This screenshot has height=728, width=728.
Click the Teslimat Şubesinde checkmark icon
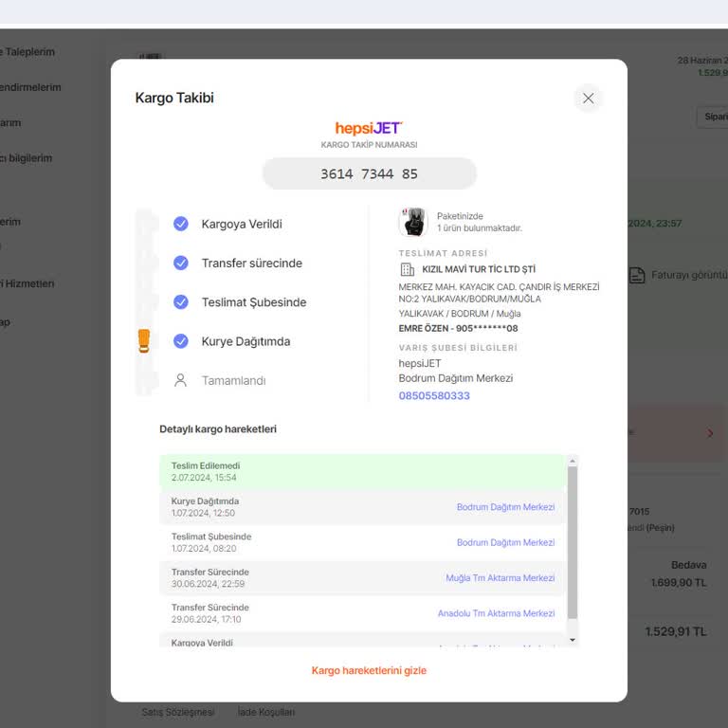coord(181,302)
